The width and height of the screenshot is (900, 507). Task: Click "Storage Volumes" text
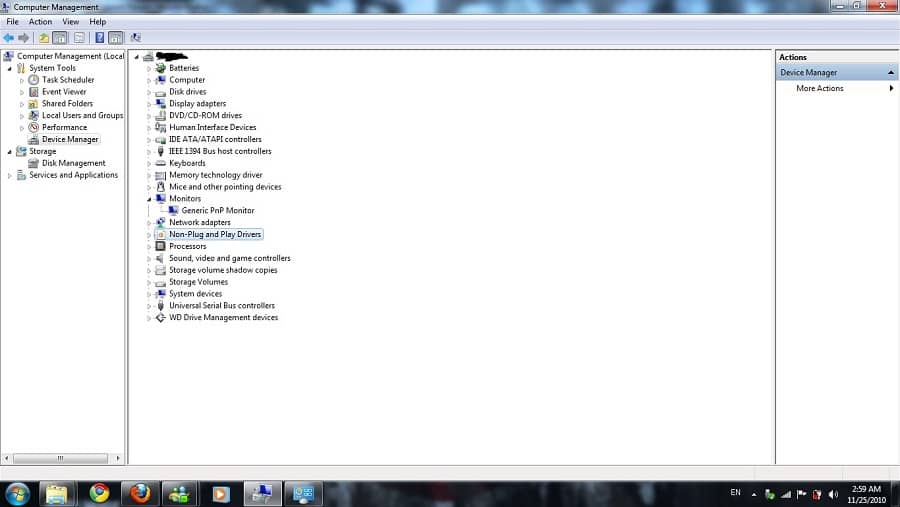198,282
